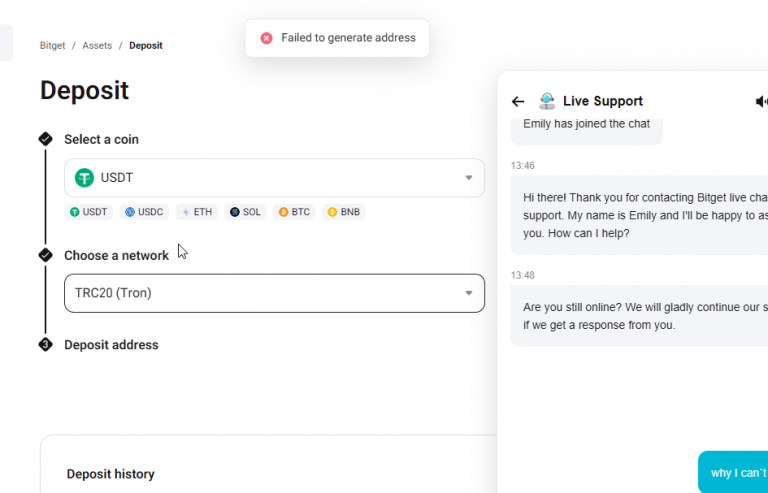The height and width of the screenshot is (493, 768).
Task: Click the coin dropdown arrow next to USDT
Action: pyautogui.click(x=469, y=178)
